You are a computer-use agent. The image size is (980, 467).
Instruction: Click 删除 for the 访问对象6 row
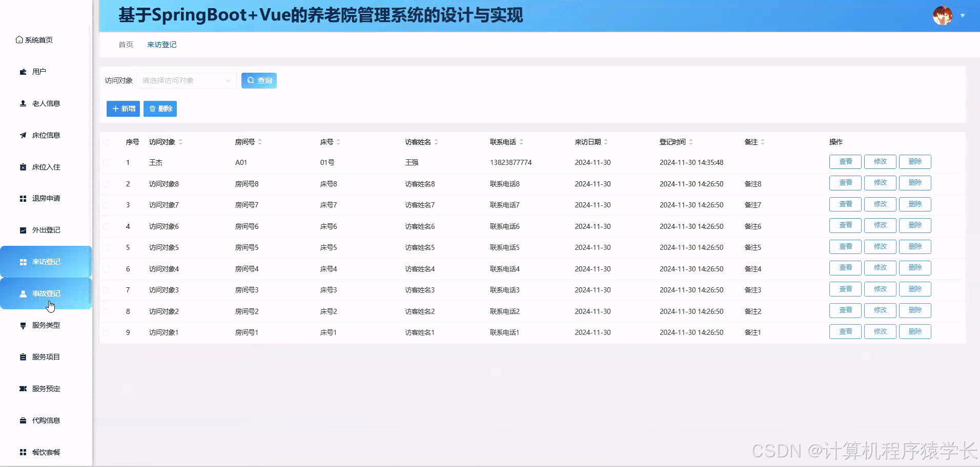pyautogui.click(x=915, y=225)
